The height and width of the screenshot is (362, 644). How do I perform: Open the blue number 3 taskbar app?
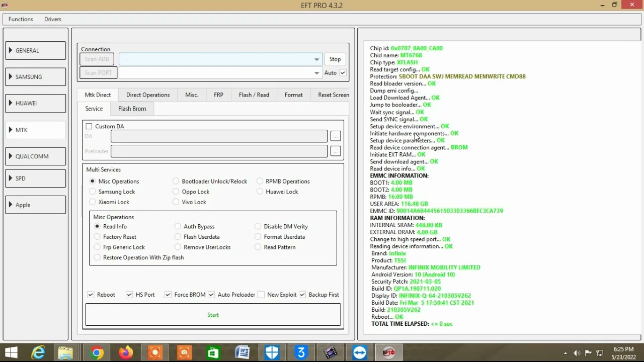pos(301,352)
